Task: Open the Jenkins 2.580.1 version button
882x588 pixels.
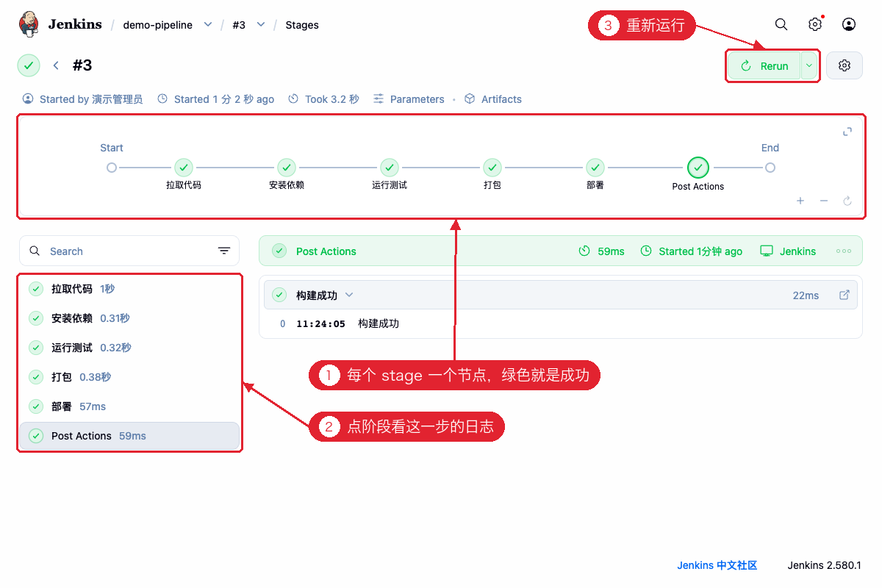Action: click(x=825, y=565)
